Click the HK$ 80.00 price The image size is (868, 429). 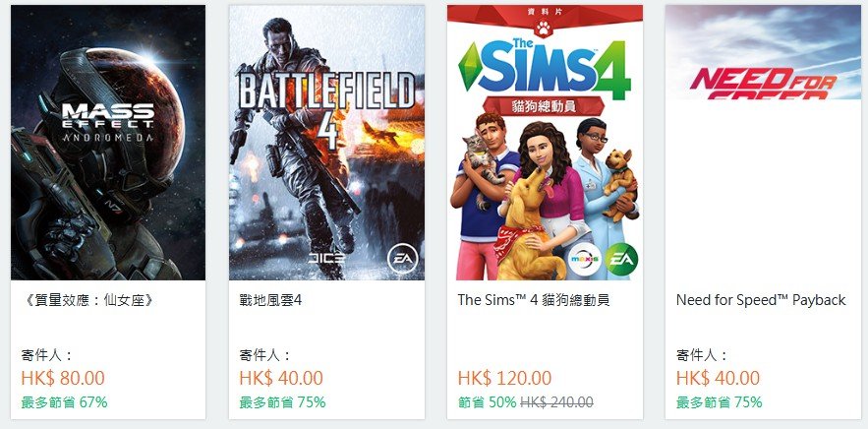click(63, 378)
